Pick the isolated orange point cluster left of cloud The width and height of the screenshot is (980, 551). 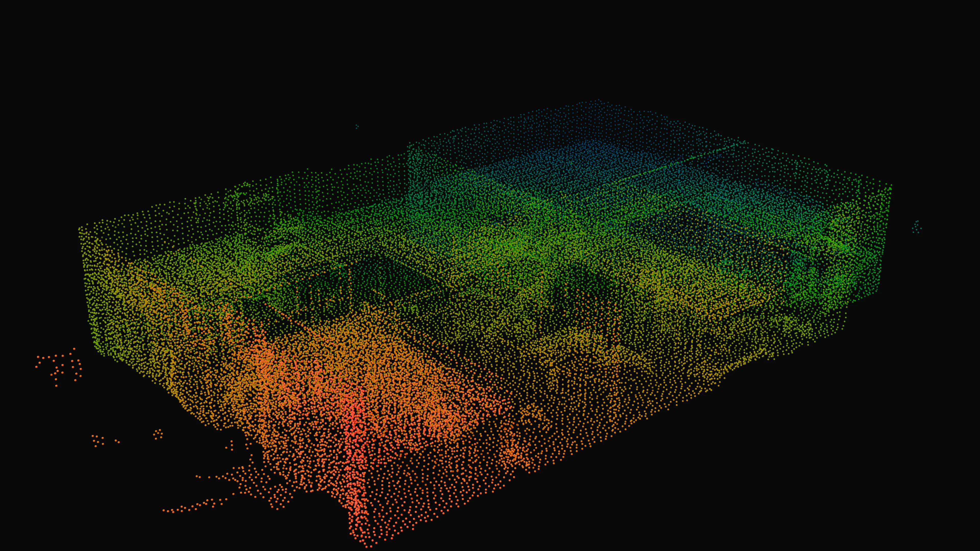point(59,367)
